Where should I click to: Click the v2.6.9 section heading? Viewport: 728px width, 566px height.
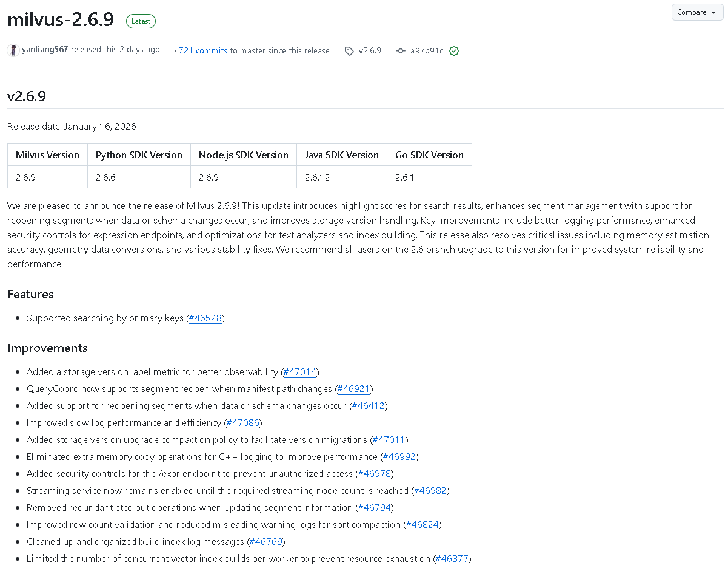coord(27,96)
